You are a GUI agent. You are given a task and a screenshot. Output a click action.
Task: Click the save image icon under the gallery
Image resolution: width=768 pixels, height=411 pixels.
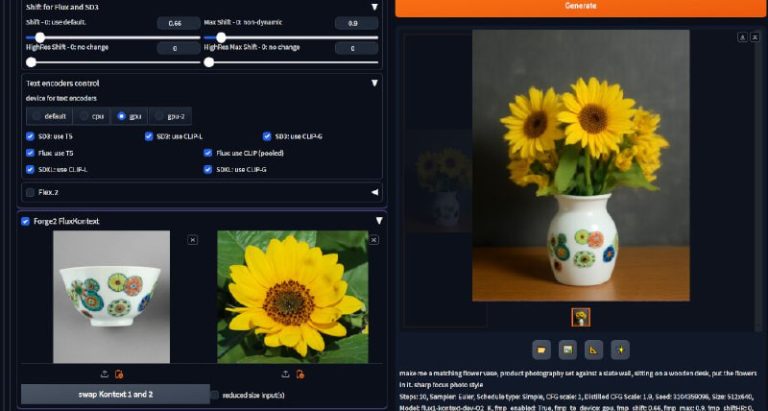(x=568, y=349)
